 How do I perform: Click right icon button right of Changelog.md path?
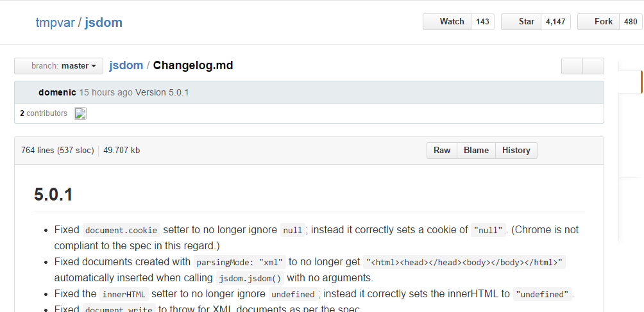tap(593, 66)
